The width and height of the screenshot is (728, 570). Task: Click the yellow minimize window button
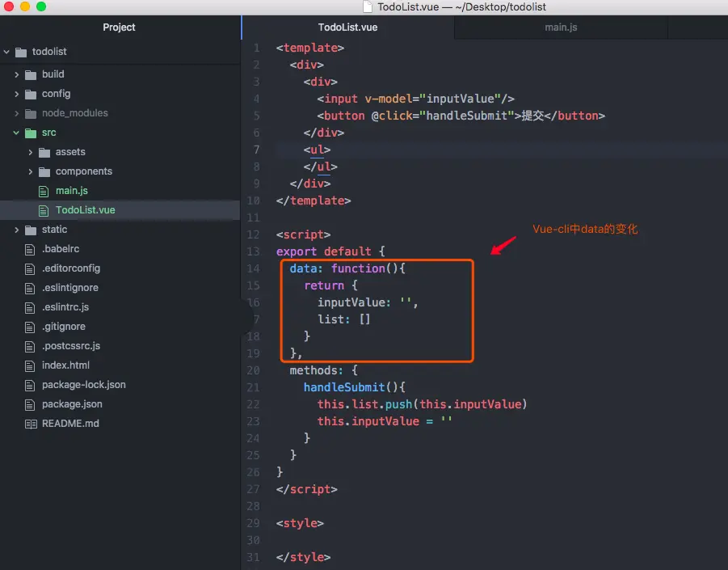[25, 6]
